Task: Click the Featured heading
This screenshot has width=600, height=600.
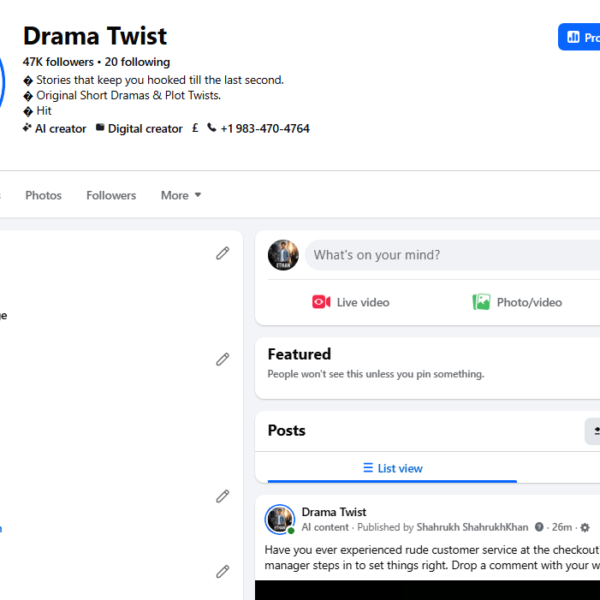Action: [299, 354]
